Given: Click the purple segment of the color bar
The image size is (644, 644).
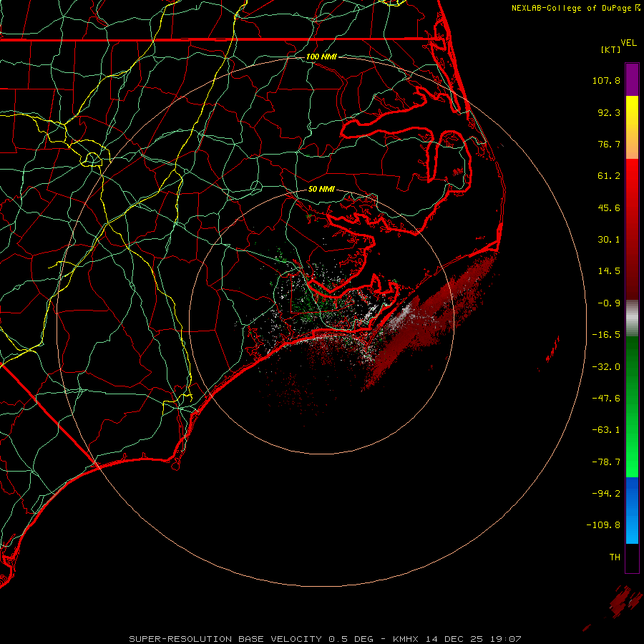Looking at the screenshot, I should point(632,79).
